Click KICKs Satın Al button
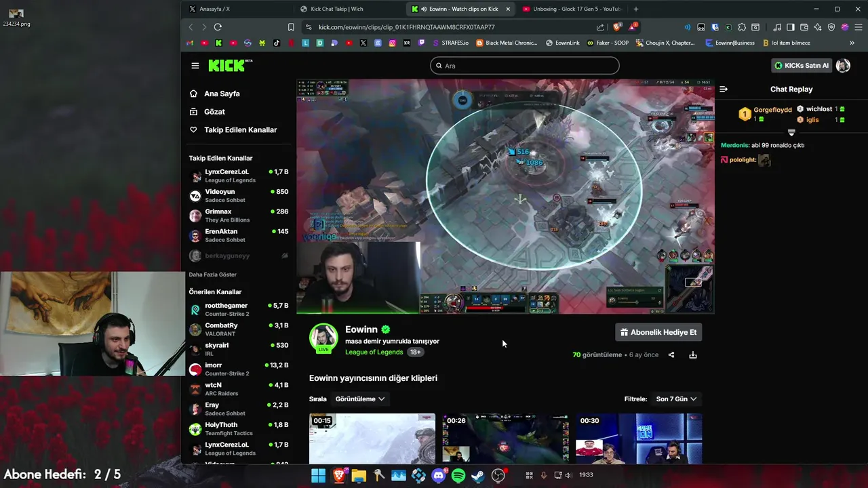Screen dimensions: 868x488 coord(802,66)
